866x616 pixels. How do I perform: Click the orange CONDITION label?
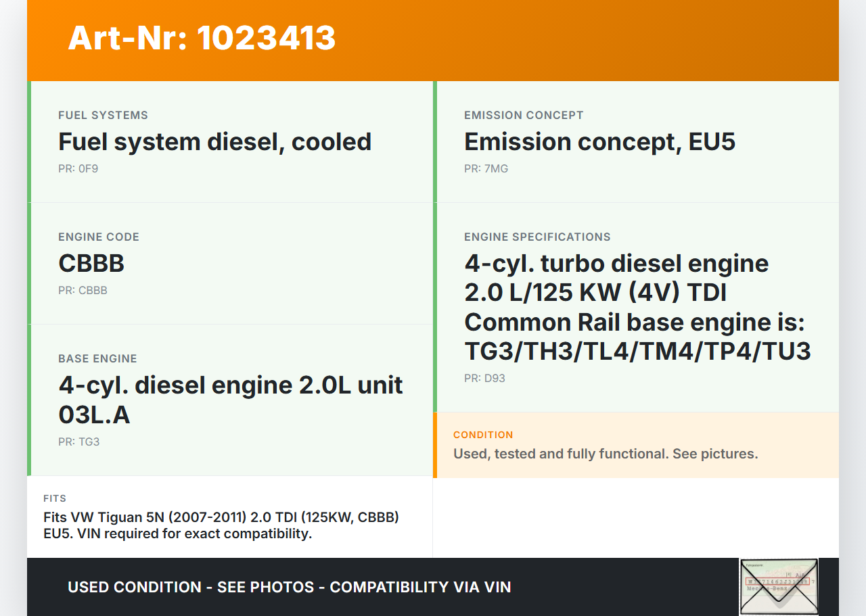pos(483,435)
